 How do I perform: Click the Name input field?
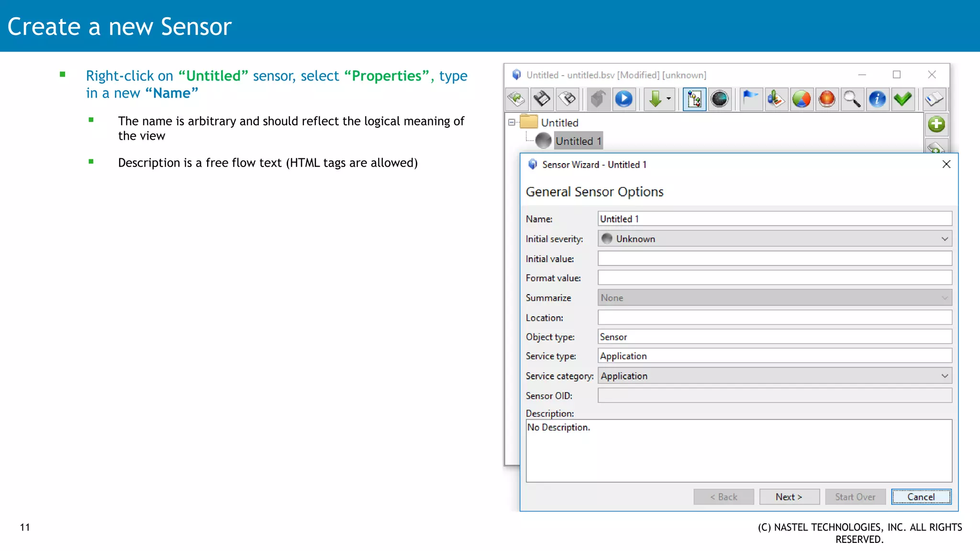774,219
